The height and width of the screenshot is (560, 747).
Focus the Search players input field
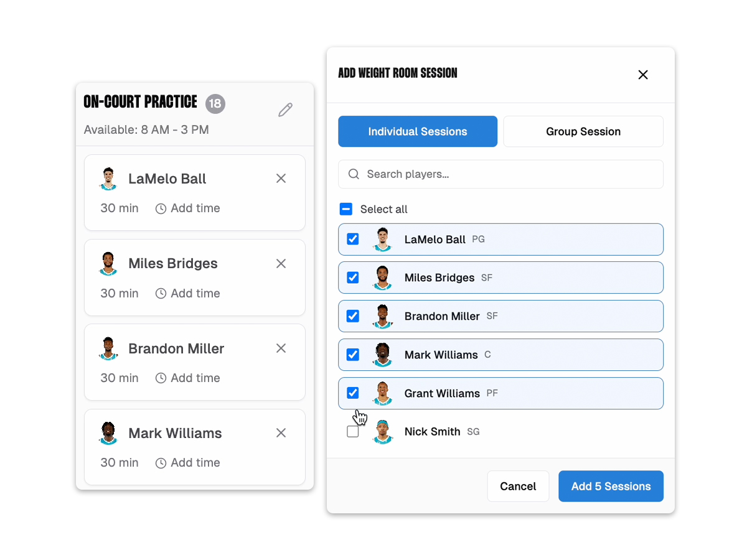(500, 174)
